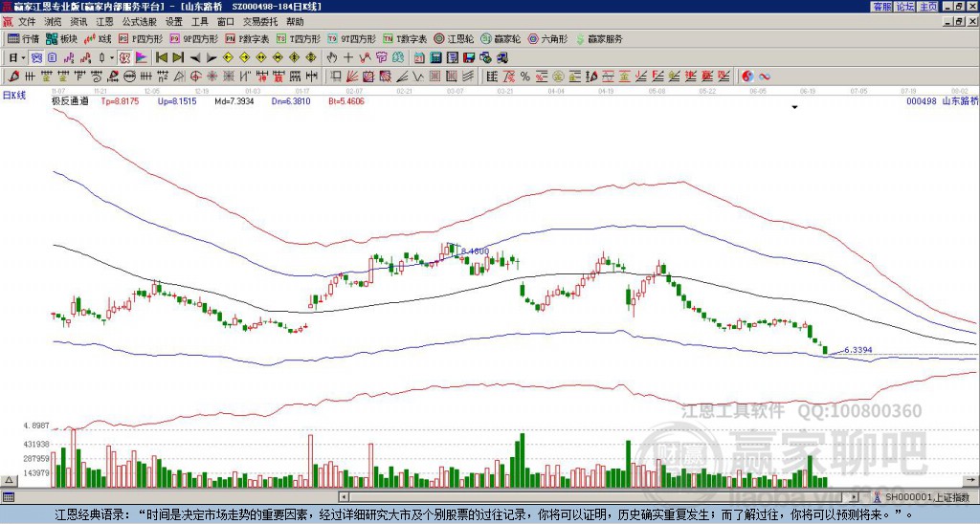Expand the volume panel triangle button

pos(9,480)
